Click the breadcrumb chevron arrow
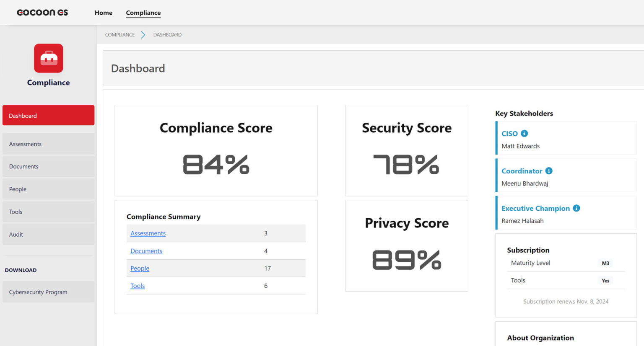The height and width of the screenshot is (346, 644). [143, 35]
